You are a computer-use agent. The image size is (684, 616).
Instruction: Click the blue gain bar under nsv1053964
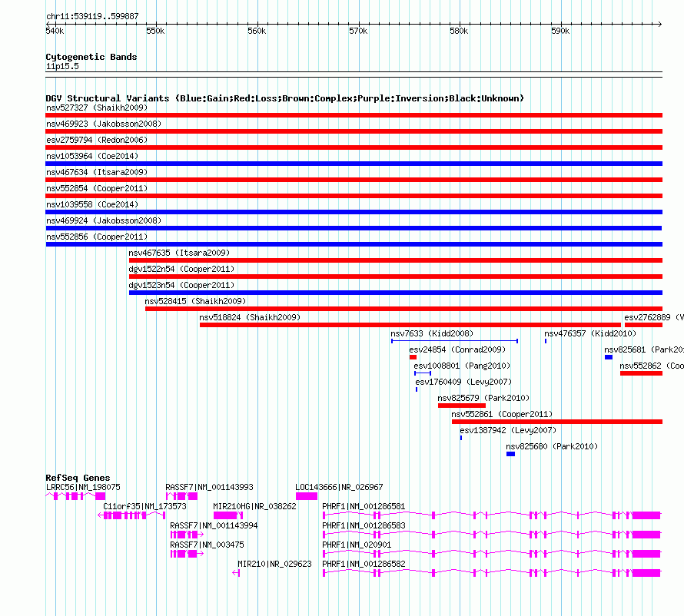coord(354,164)
